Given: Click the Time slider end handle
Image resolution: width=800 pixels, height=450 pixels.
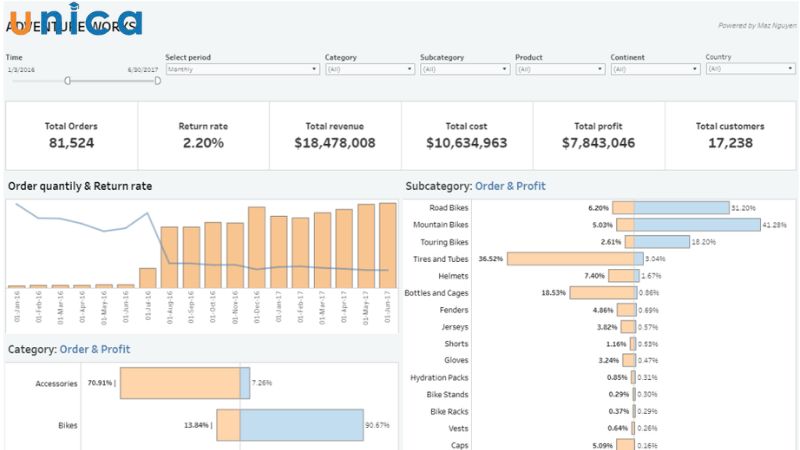Looking at the screenshot, I should [x=157, y=80].
